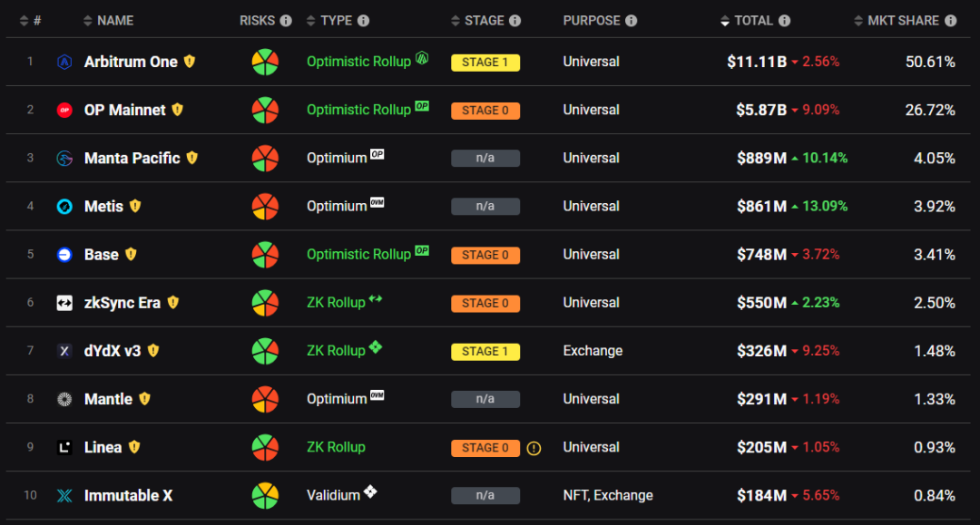The height and width of the screenshot is (525, 980).
Task: Sort by the TYPE column header
Action: [x=335, y=21]
